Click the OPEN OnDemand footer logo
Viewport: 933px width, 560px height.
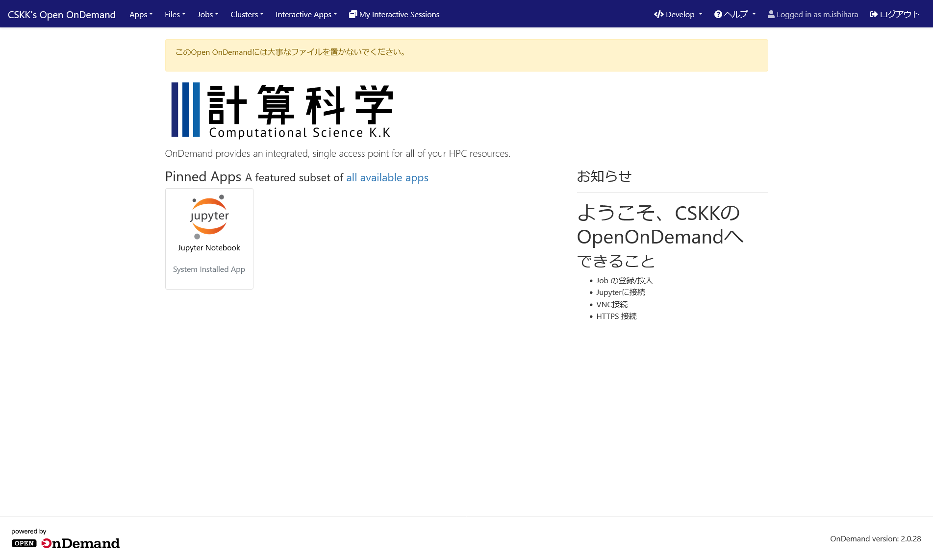pos(65,543)
